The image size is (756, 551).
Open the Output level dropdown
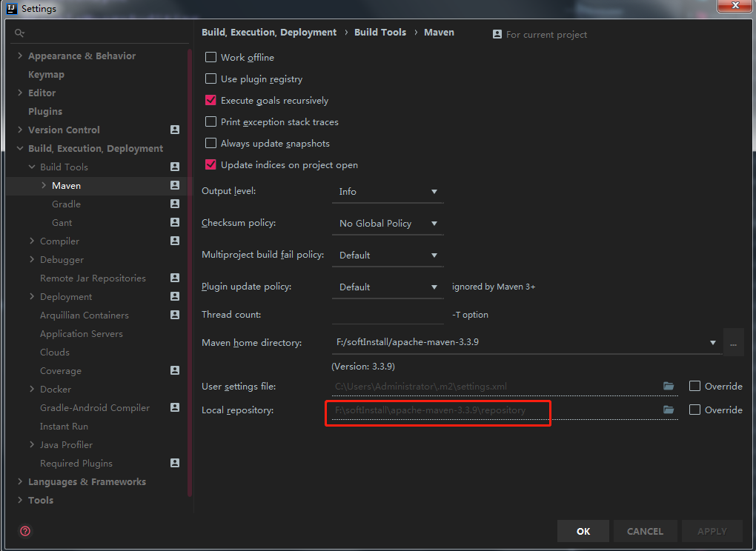point(388,192)
